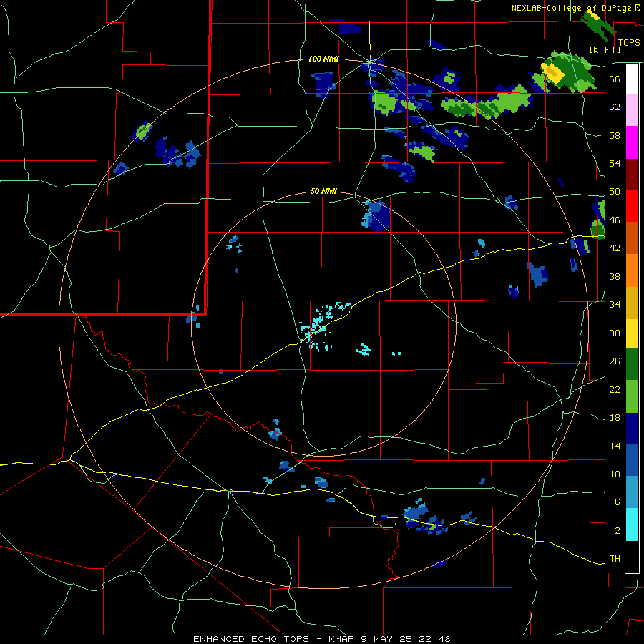Click the legend value '62'

pyautogui.click(x=615, y=107)
